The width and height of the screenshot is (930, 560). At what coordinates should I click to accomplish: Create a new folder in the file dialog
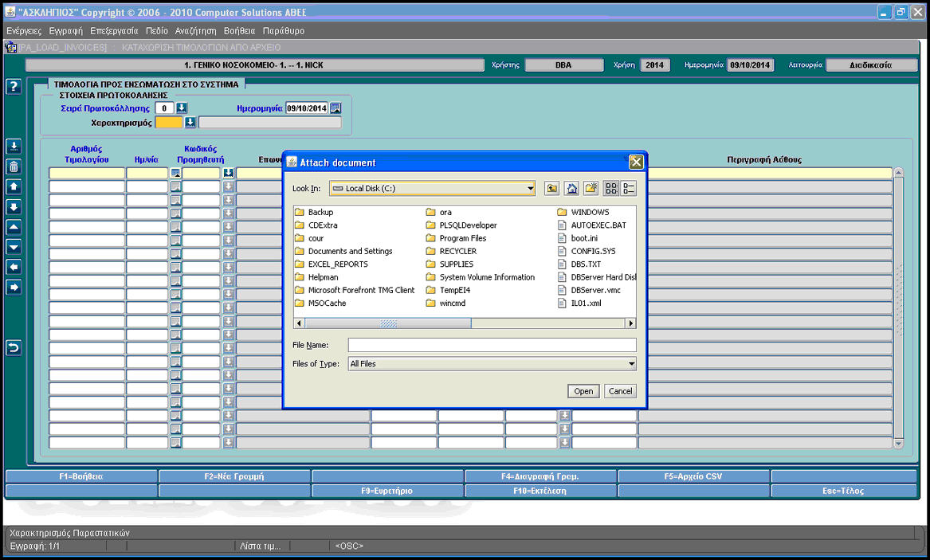591,189
